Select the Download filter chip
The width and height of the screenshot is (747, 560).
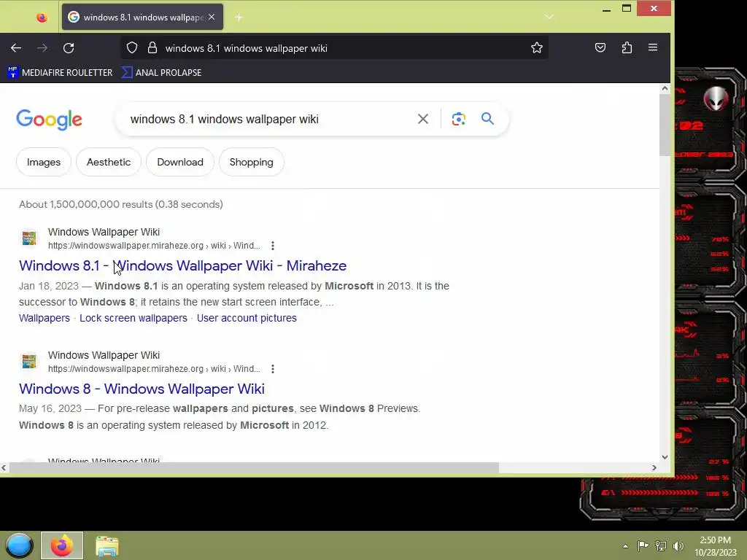pos(180,162)
